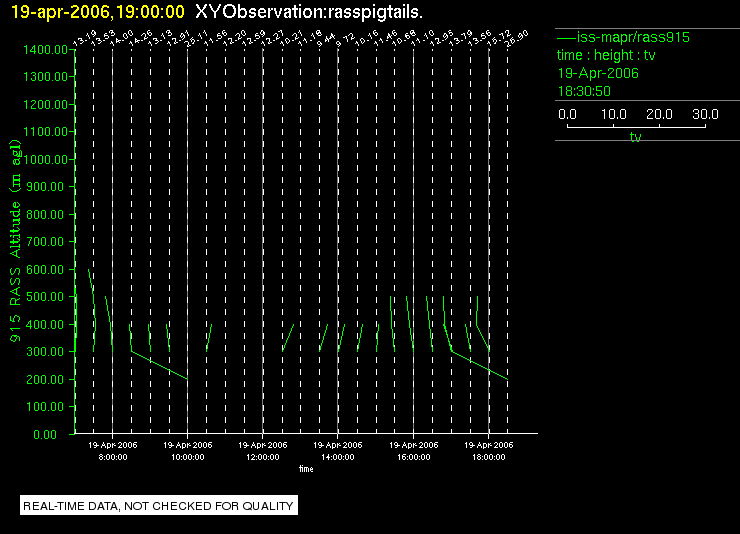Image resolution: width=740 pixels, height=534 pixels.
Task: Click the 10.0 value on tv scale
Action: 614,114
